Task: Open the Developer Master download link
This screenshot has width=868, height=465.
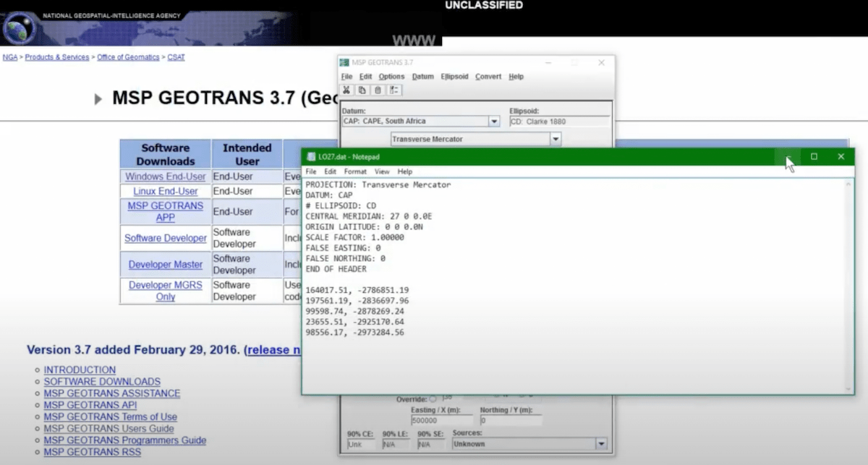Action: (166, 265)
